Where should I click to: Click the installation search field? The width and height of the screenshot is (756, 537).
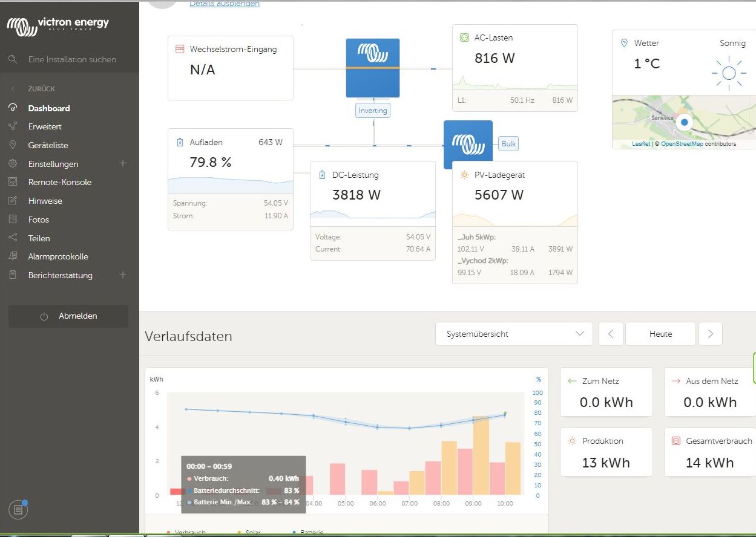coord(72,59)
